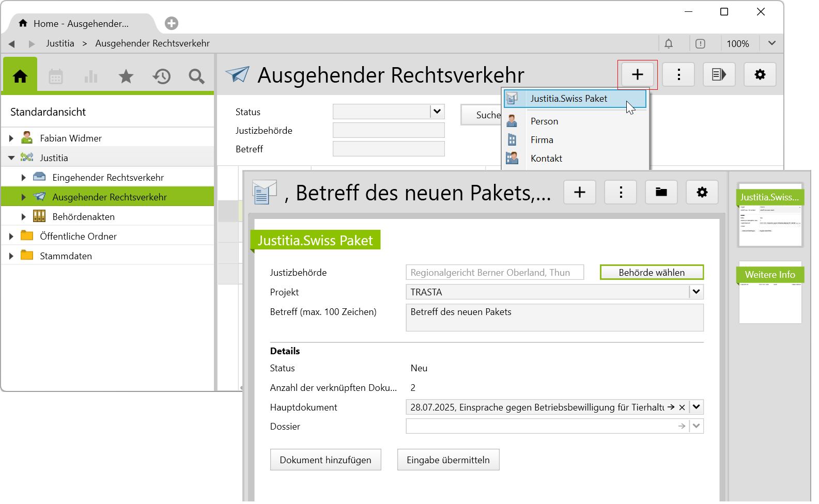The height and width of the screenshot is (504, 819).
Task: Click plus button in the package dialog header
Action: coord(580,192)
